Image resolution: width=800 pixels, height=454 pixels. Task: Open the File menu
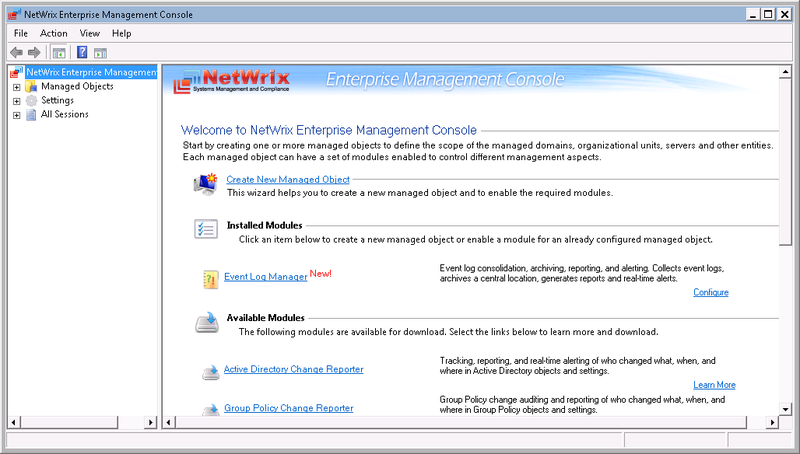point(21,33)
